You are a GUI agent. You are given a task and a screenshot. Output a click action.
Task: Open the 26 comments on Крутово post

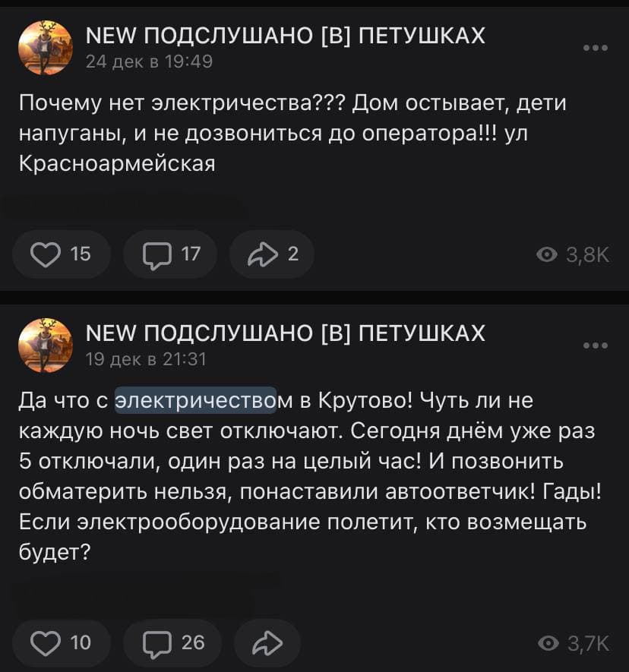172,642
